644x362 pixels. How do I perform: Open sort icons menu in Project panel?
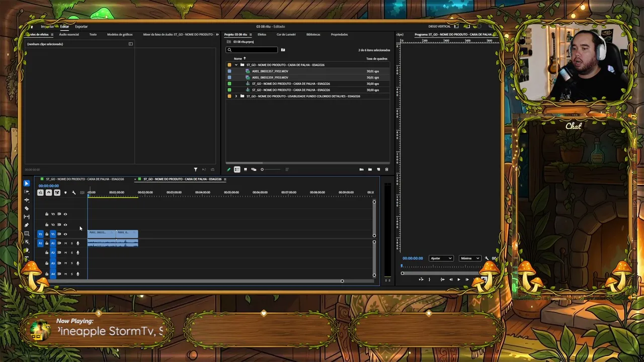pyautogui.click(x=287, y=169)
